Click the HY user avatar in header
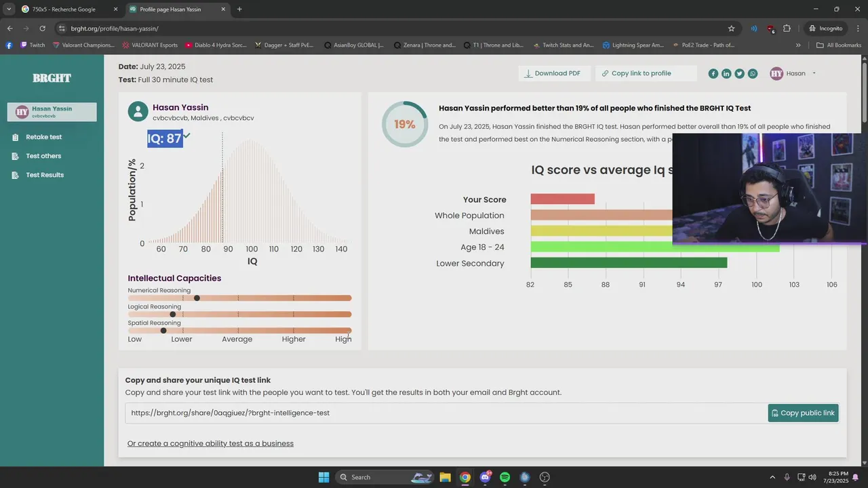This screenshot has height=488, width=868. pyautogui.click(x=776, y=73)
